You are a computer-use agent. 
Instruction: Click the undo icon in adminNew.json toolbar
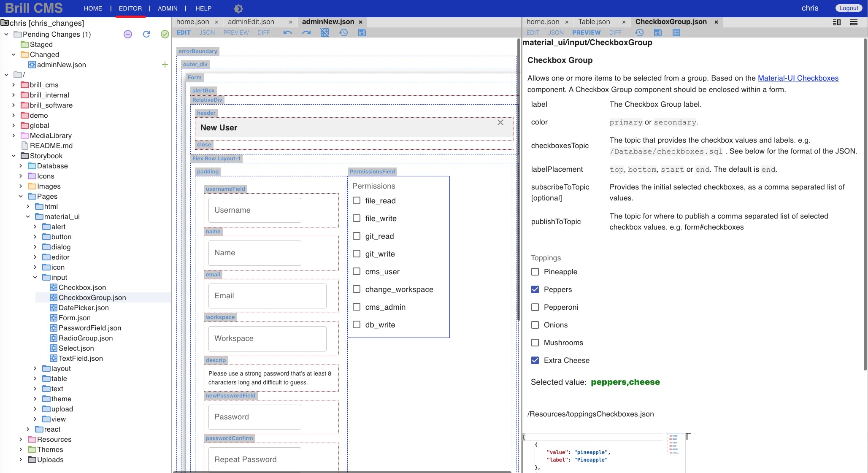[x=288, y=32]
